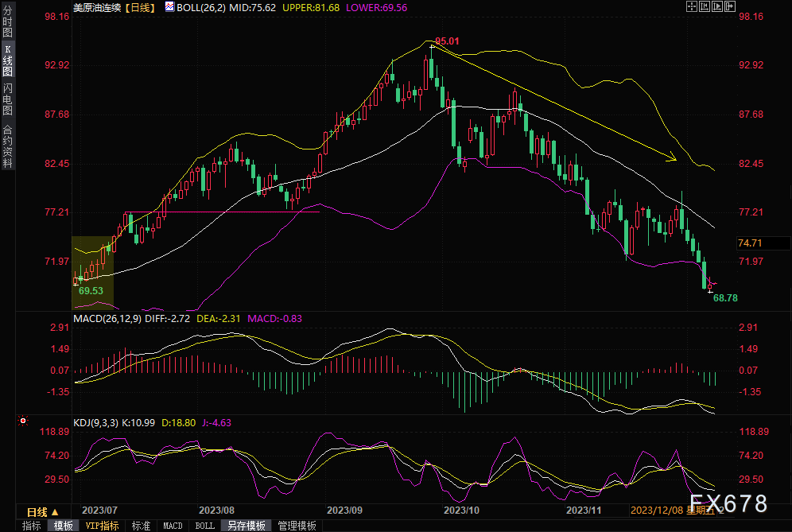The image size is (792, 532).
Task: Apply the BOLL template button
Action: (x=204, y=526)
